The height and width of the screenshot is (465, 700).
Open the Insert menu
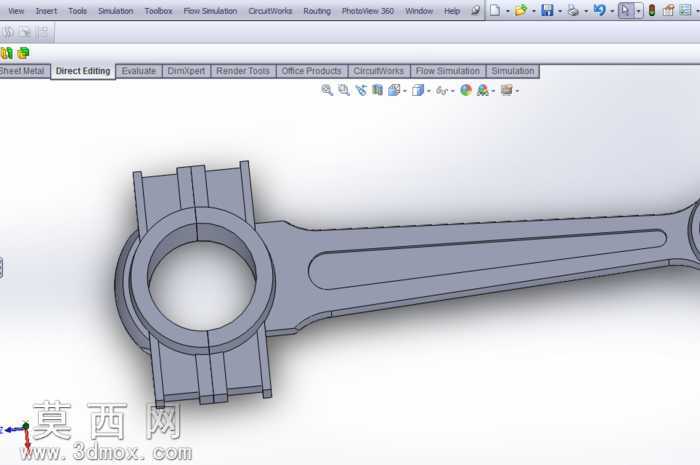click(x=46, y=11)
